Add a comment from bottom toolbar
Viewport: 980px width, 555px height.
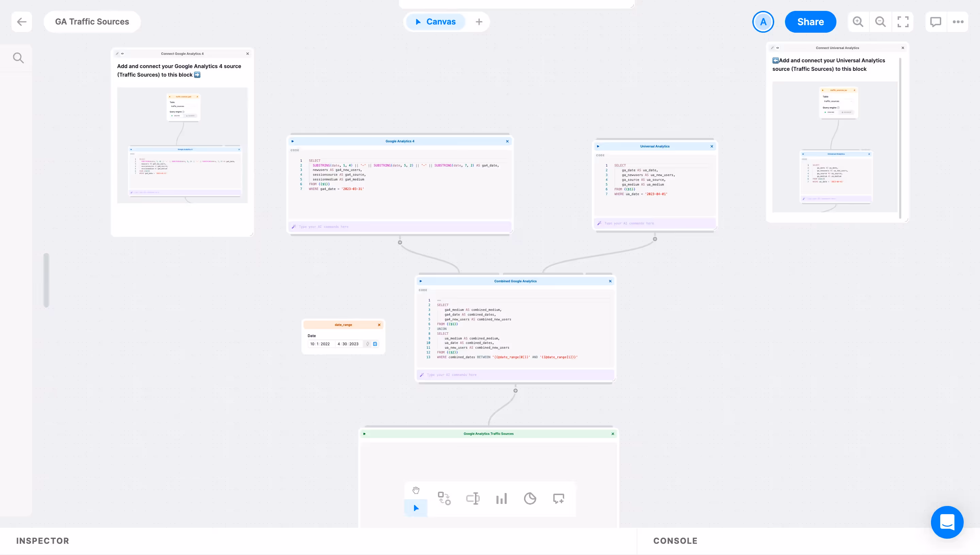[x=558, y=498]
